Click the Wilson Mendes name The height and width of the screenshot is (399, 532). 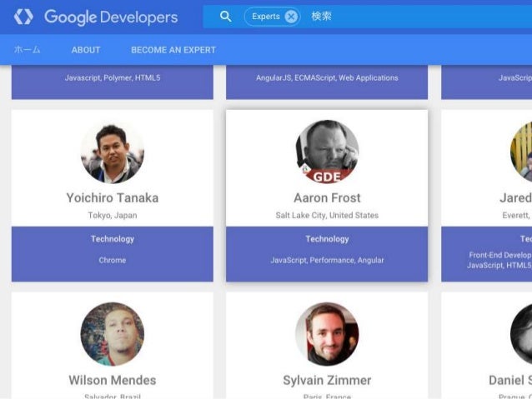[x=113, y=381]
